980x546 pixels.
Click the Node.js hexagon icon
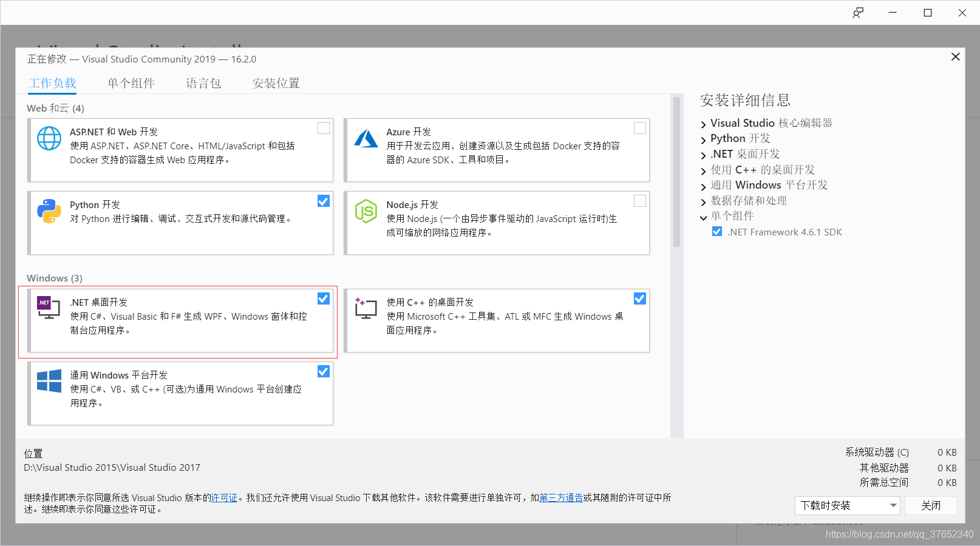coord(366,211)
